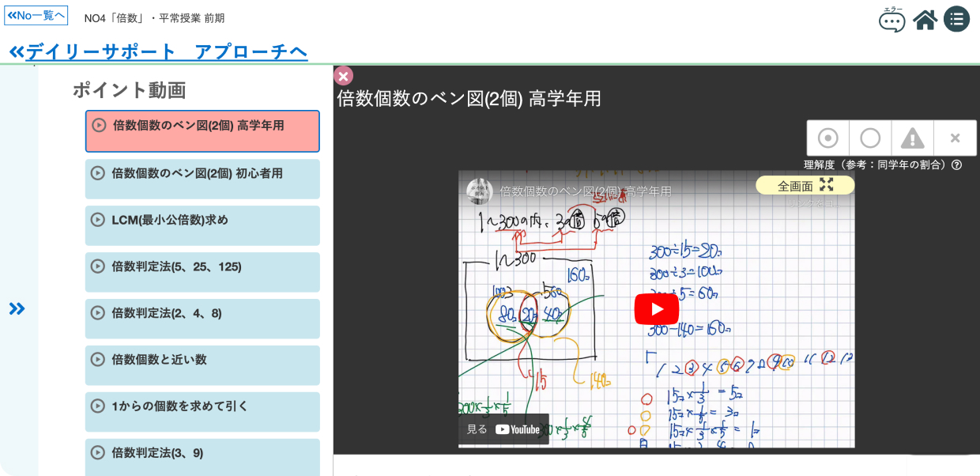Screen dimensions: 980x476
Task: Select video LCM(最小公倍数)求め
Action: (x=202, y=225)
